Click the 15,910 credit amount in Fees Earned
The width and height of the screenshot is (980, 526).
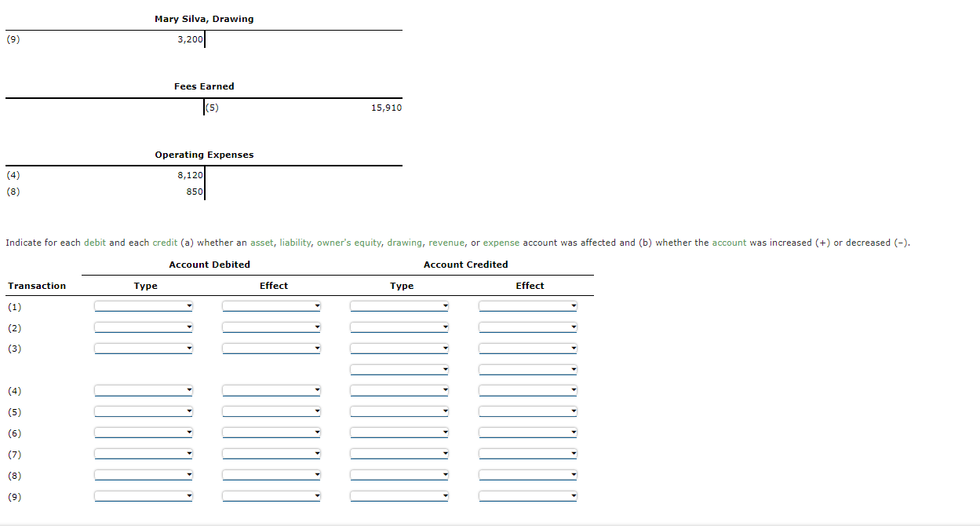[386, 108]
